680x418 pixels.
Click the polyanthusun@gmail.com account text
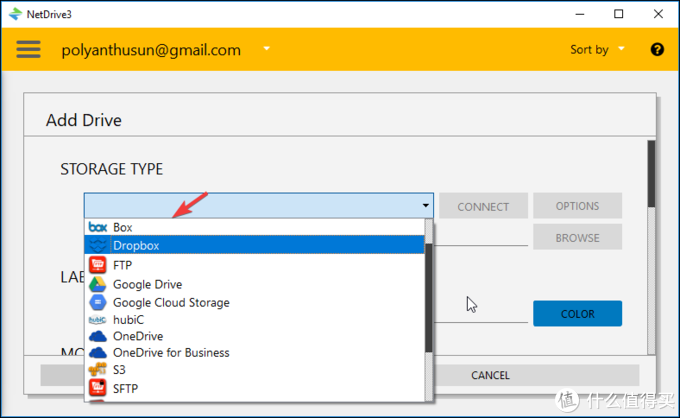pos(151,50)
